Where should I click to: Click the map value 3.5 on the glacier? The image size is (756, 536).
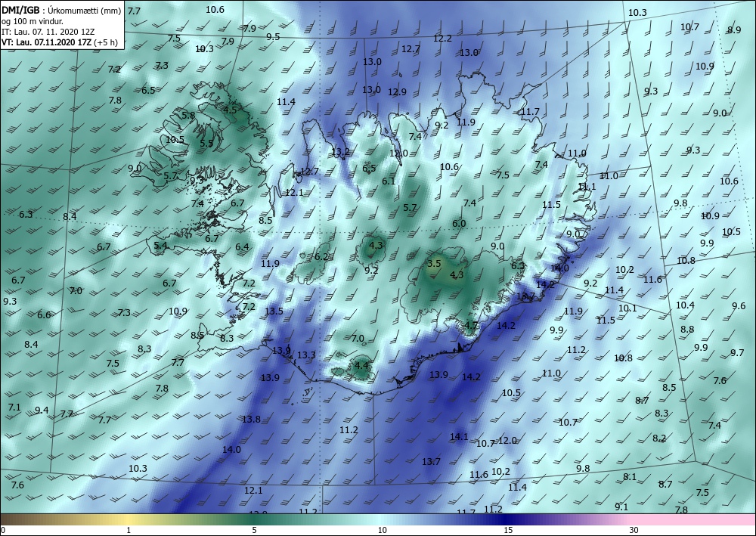pos(435,263)
